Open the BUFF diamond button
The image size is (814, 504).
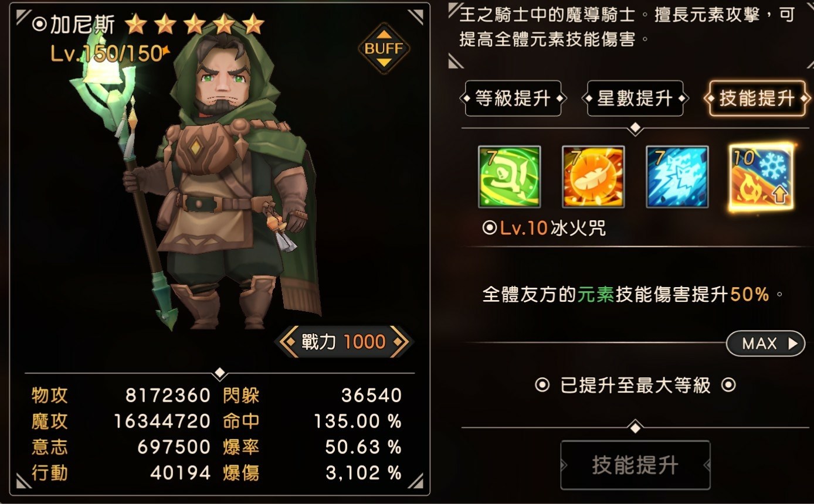[384, 48]
